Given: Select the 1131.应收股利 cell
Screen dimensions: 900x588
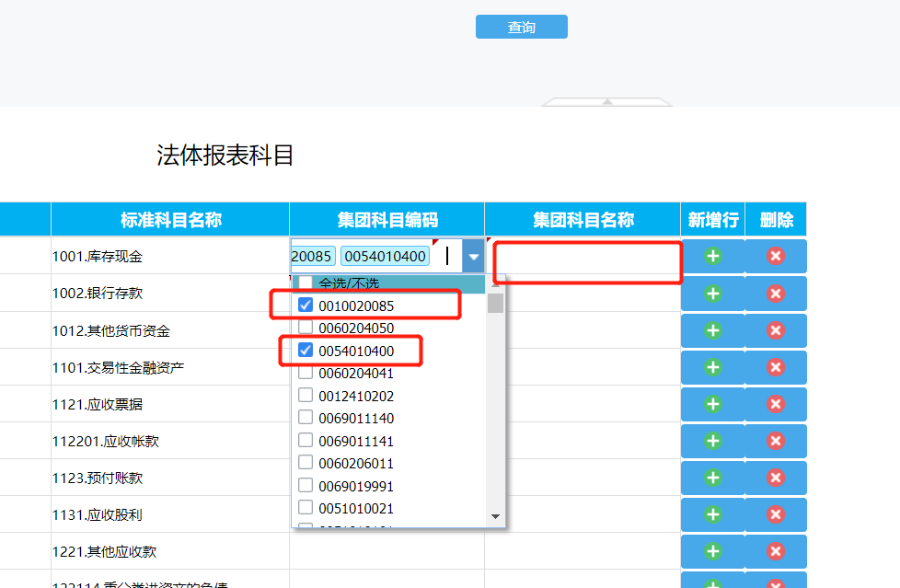Looking at the screenshot, I should click(x=170, y=514).
